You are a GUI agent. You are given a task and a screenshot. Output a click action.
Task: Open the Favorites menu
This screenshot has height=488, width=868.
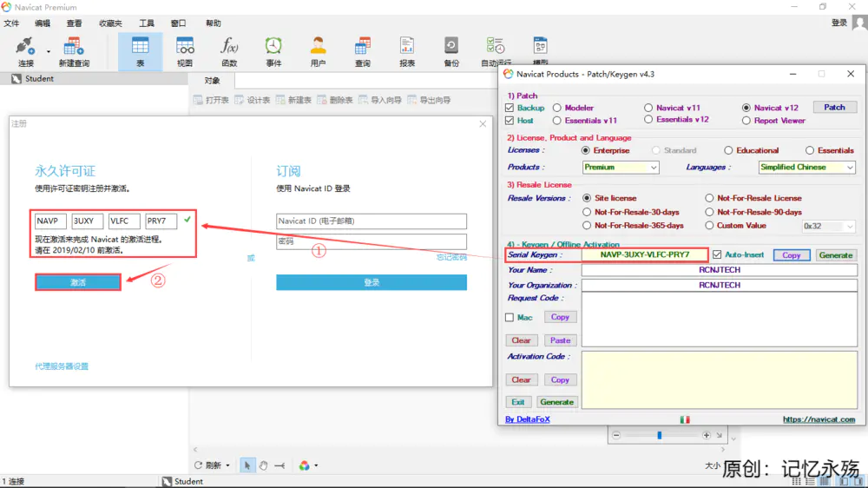pyautogui.click(x=110, y=23)
